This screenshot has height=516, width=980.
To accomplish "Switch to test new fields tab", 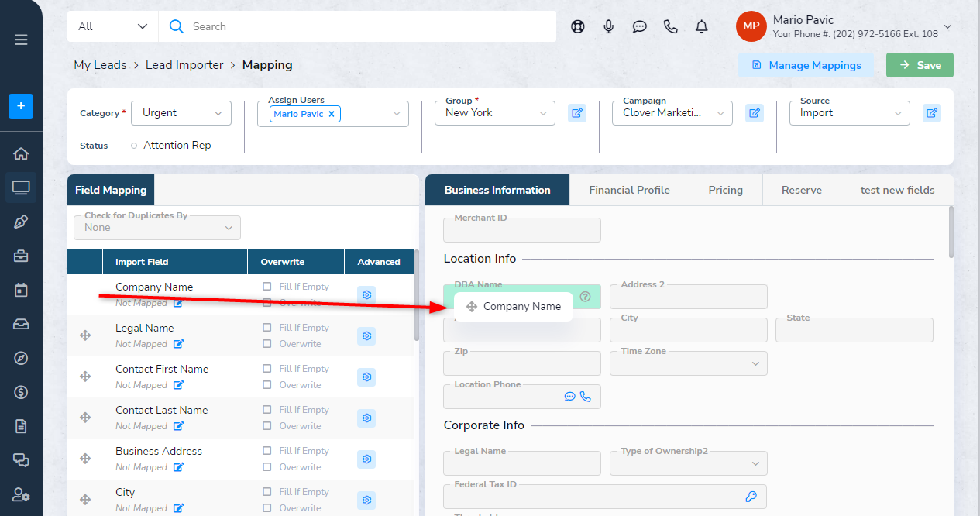I will [x=897, y=190].
